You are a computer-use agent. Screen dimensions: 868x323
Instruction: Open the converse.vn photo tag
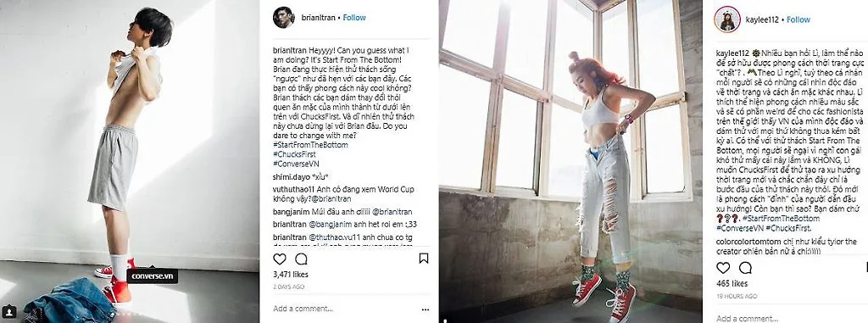pyautogui.click(x=153, y=276)
